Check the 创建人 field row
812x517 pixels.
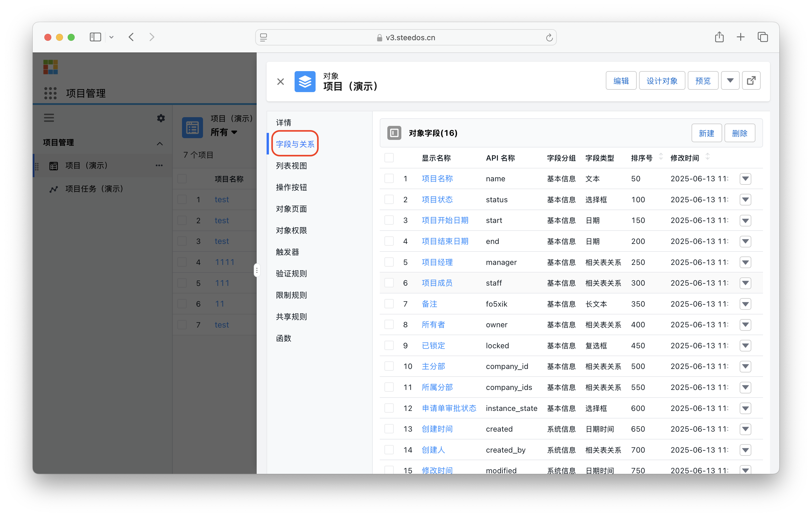coord(389,450)
